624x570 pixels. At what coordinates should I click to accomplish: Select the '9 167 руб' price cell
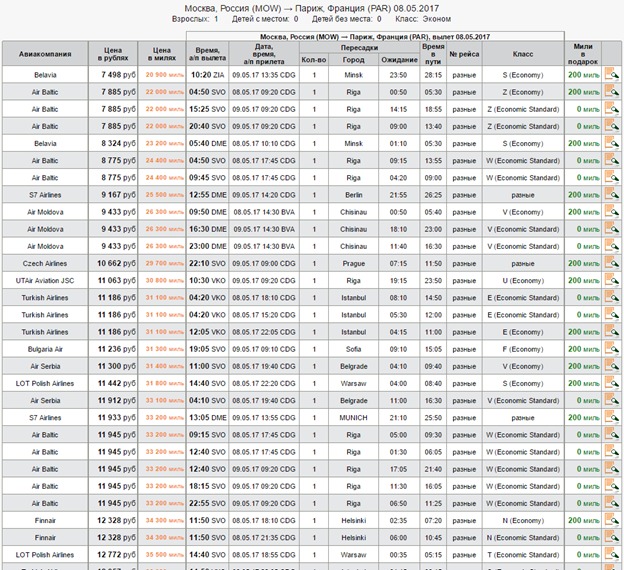pos(113,195)
